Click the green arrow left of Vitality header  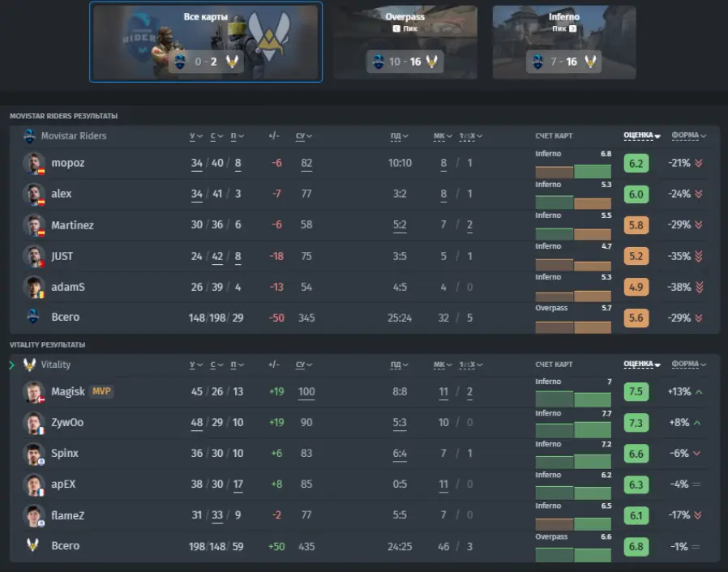(12, 365)
